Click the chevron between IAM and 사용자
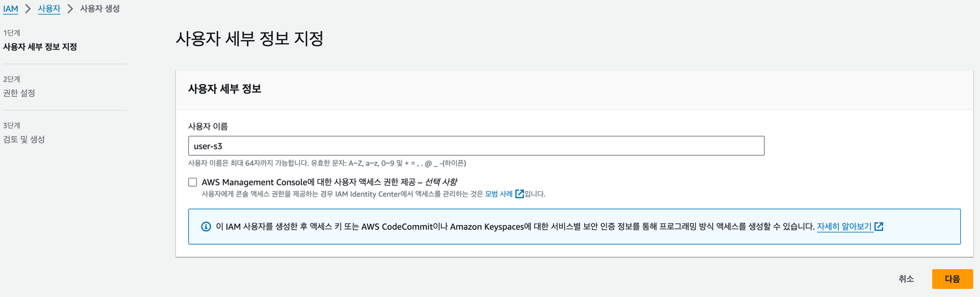This screenshot has height=297, width=980. (x=28, y=9)
